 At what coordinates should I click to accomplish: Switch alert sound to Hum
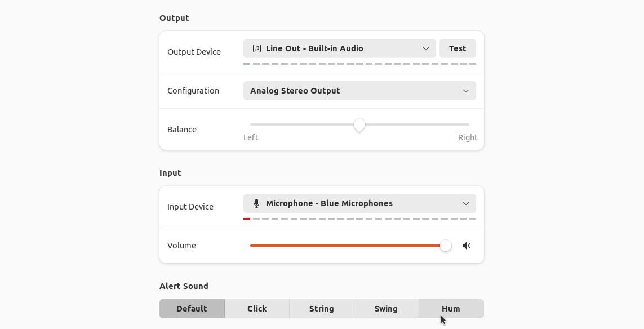tap(451, 309)
